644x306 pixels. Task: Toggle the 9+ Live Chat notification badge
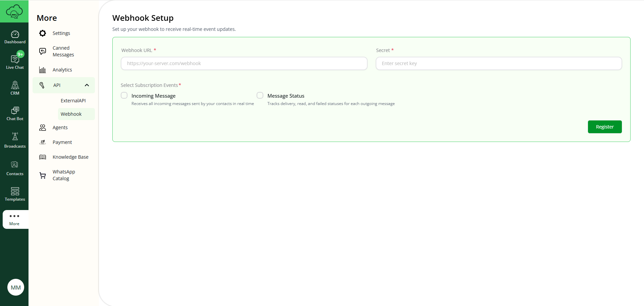[20, 54]
